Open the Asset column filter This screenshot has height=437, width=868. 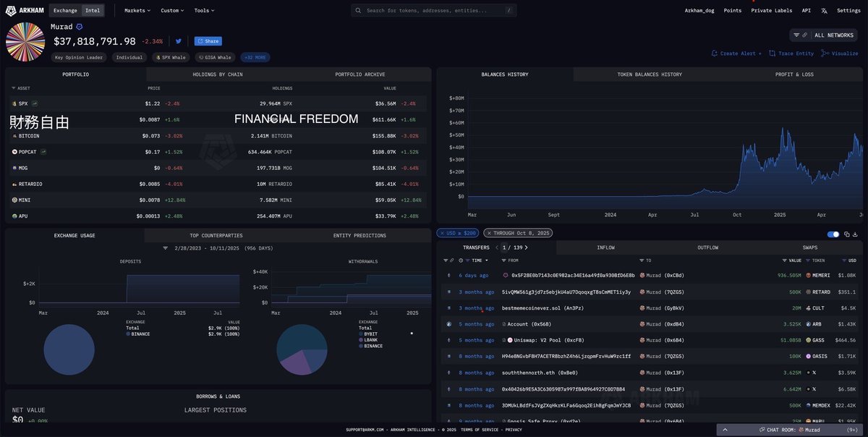click(13, 88)
